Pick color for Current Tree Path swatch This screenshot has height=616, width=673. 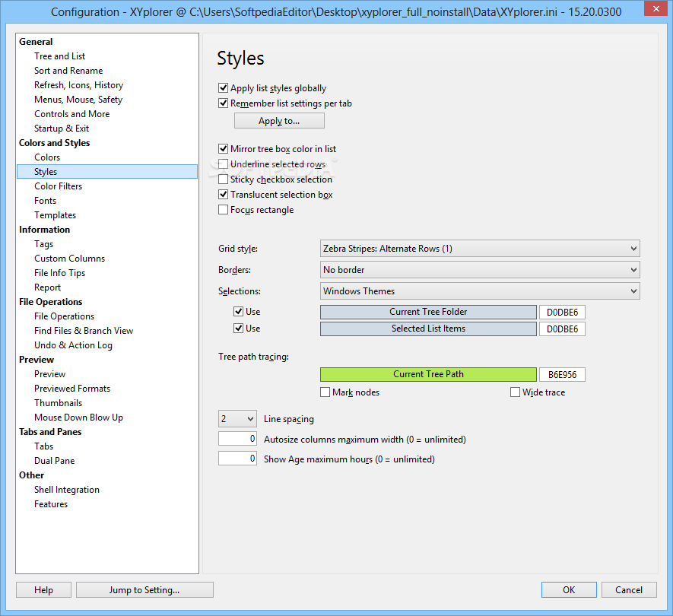(428, 374)
